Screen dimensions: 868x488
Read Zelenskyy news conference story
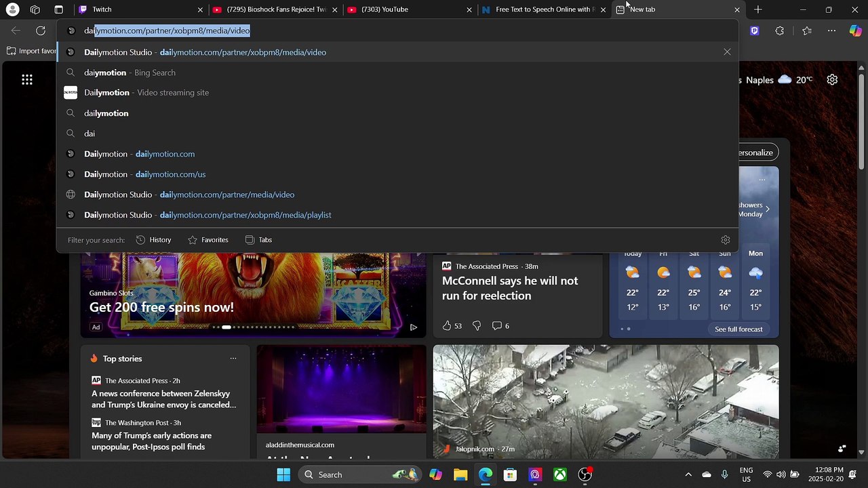pyautogui.click(x=164, y=399)
